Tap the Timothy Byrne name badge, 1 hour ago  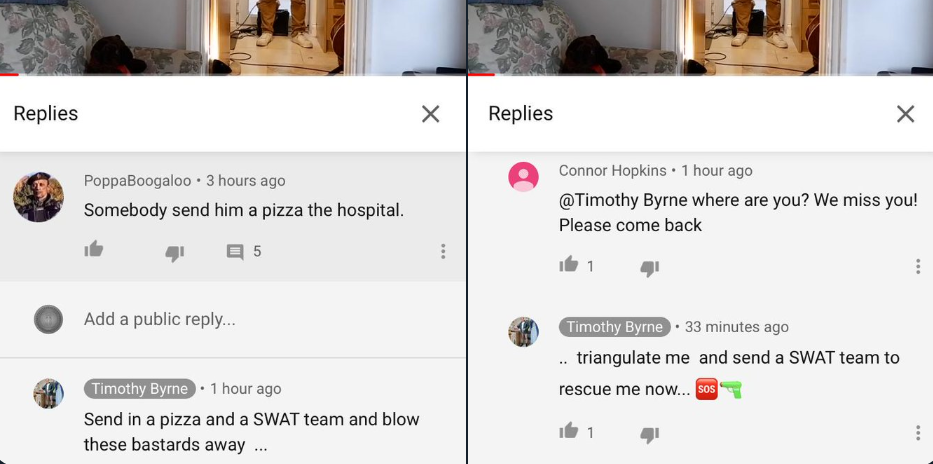coord(140,389)
